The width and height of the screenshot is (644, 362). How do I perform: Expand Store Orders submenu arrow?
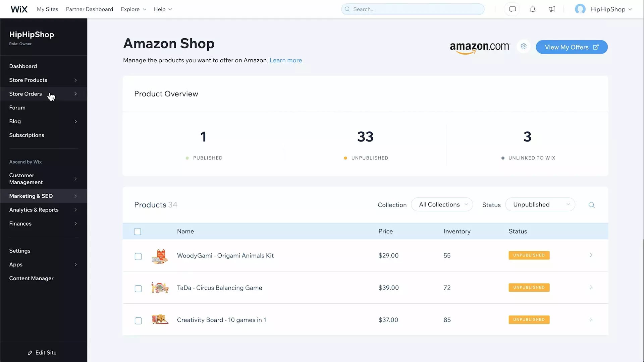[x=75, y=94]
